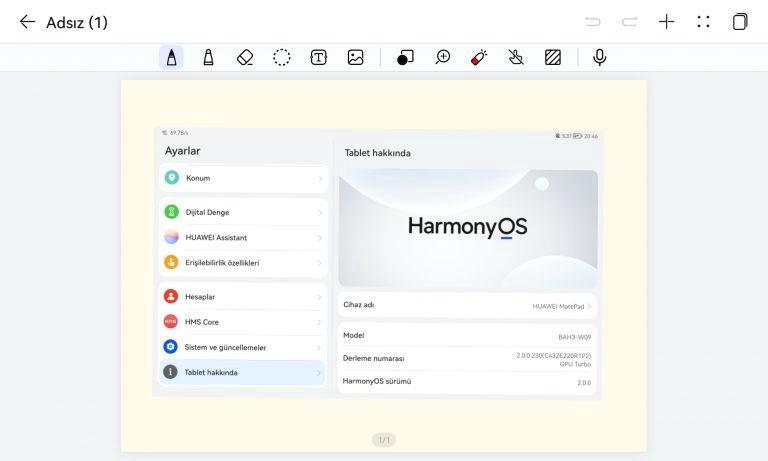Add a new page with plus icon
Viewport: 768px width, 461px height.
pyautogui.click(x=667, y=22)
